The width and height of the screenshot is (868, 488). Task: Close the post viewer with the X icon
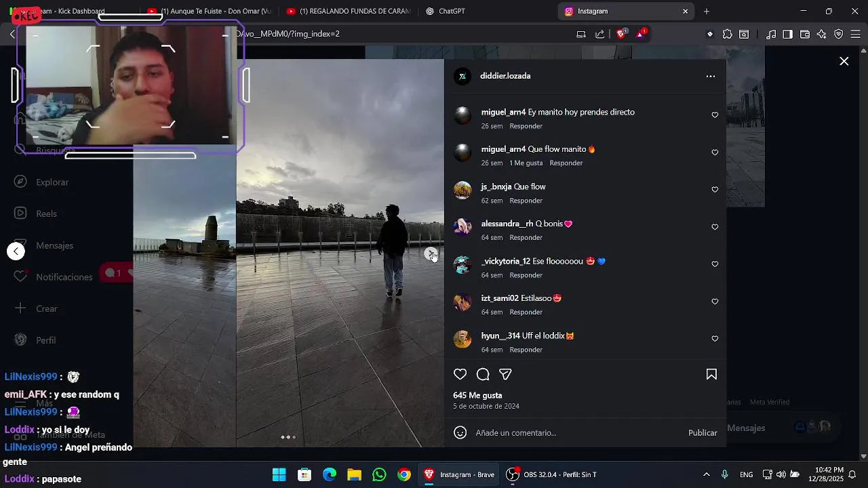point(844,62)
